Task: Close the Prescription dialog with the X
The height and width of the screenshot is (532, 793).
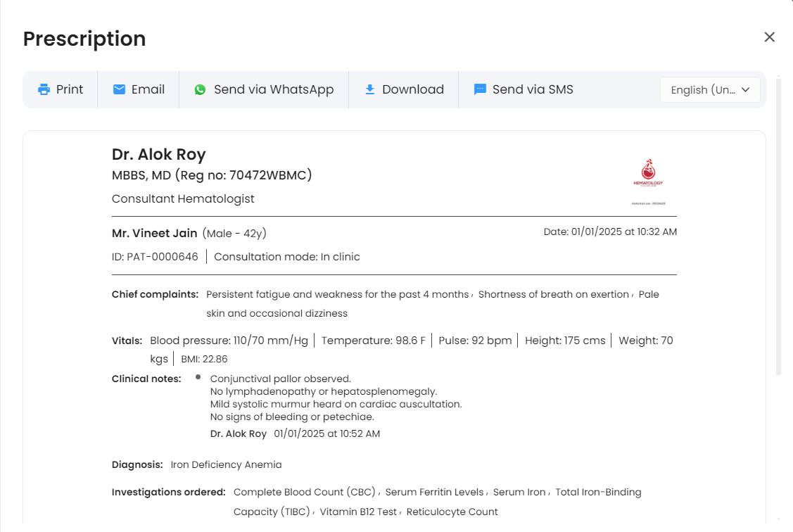Action: pos(769,37)
